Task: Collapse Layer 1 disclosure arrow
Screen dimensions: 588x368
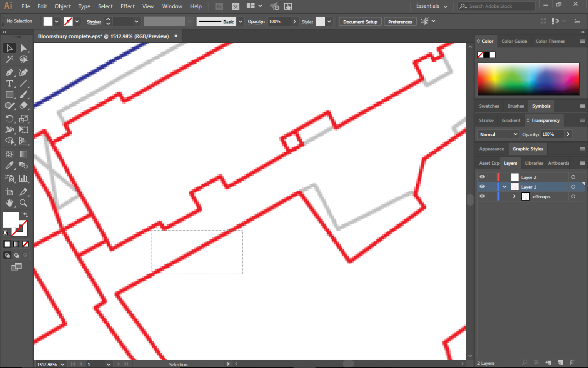Action: (x=505, y=187)
